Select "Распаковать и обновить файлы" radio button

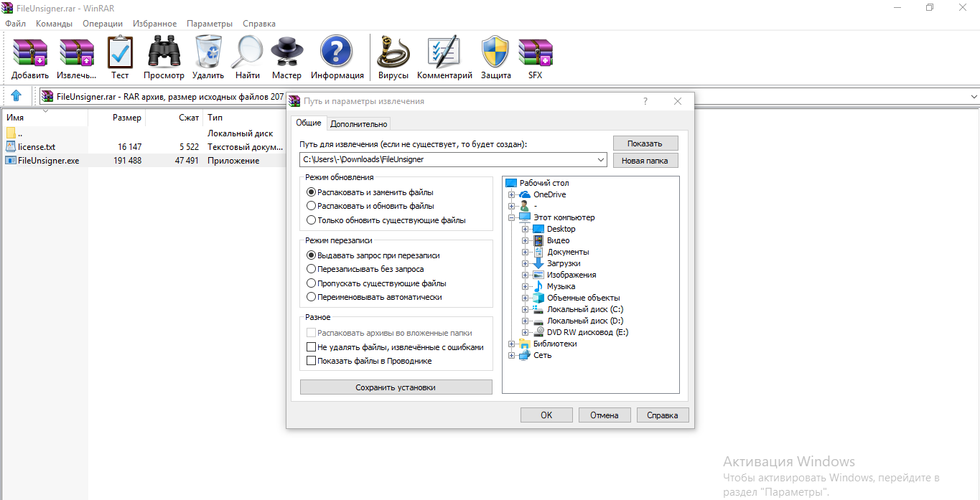(x=311, y=206)
